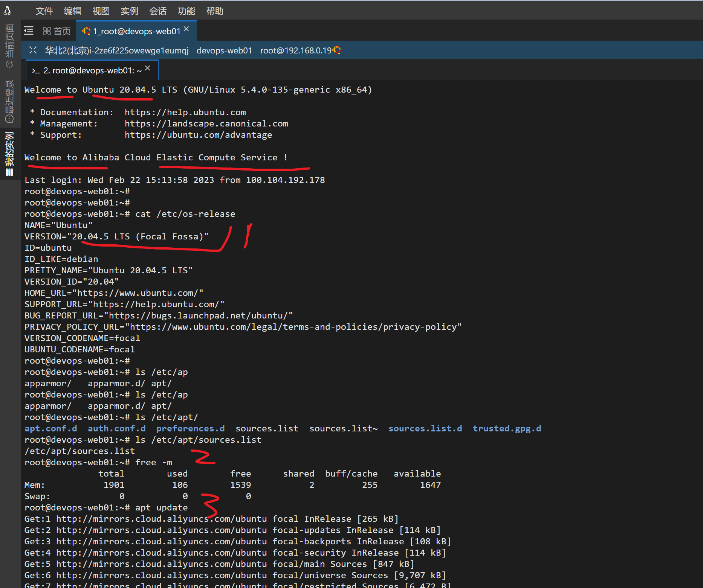Screen dimensions: 703x588
Task: Click the instance ID i-2ze6f225owewge1eumqj label
Action: pos(117,50)
